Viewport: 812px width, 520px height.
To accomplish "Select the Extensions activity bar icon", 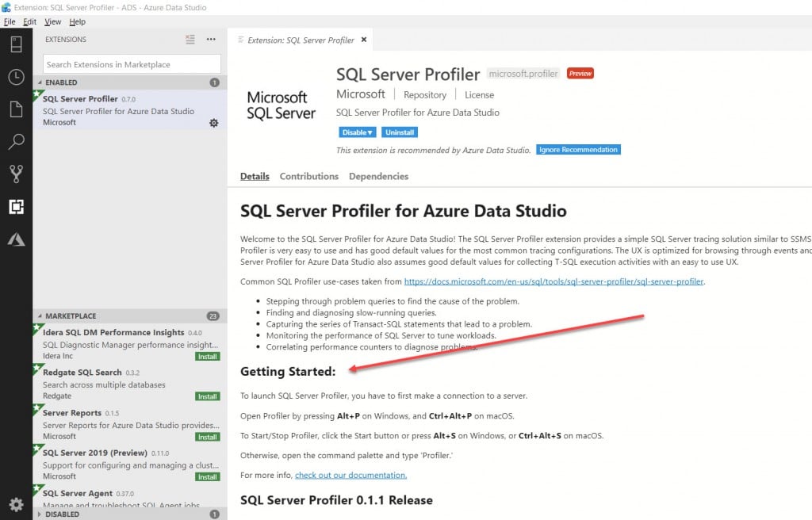I will click(16, 207).
